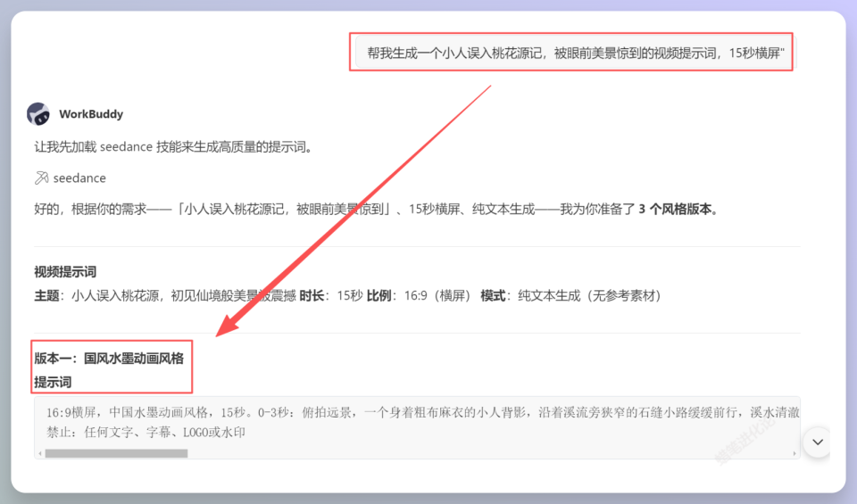Click the horizontal scrollbar thumb in prompt box
The height and width of the screenshot is (504, 857).
tap(116, 453)
